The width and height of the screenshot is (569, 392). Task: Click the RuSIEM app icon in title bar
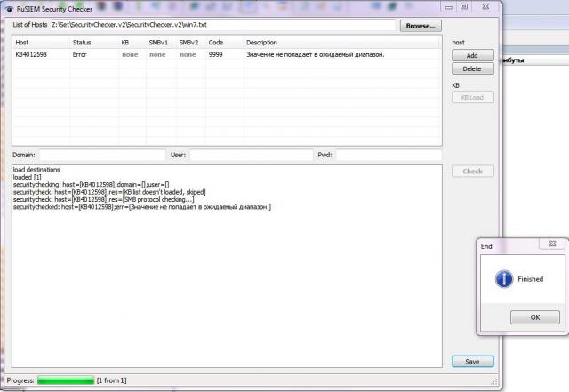(9, 6)
